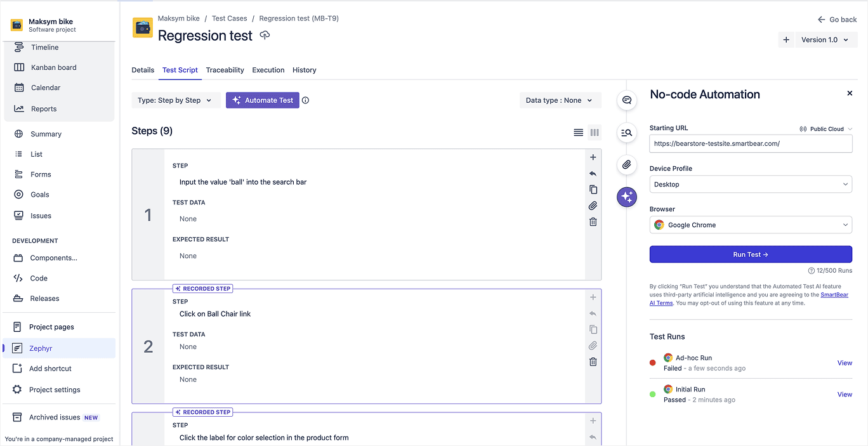
Task: Open the Public Cloud dropdown
Action: [826, 129]
